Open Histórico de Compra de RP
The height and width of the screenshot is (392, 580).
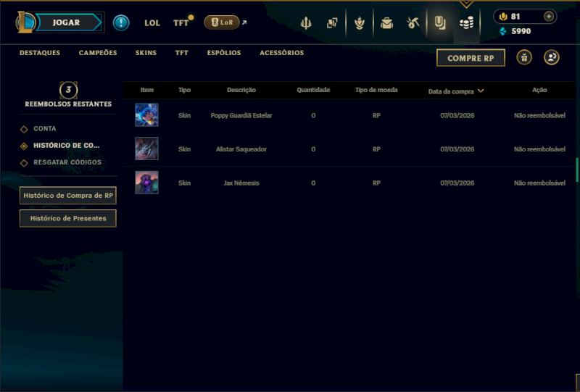click(x=68, y=196)
